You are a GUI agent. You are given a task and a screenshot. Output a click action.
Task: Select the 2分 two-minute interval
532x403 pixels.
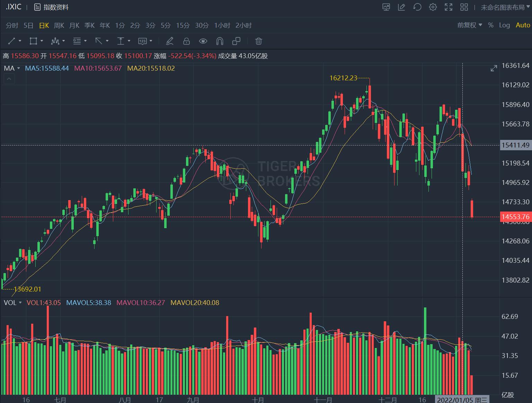coord(135,25)
